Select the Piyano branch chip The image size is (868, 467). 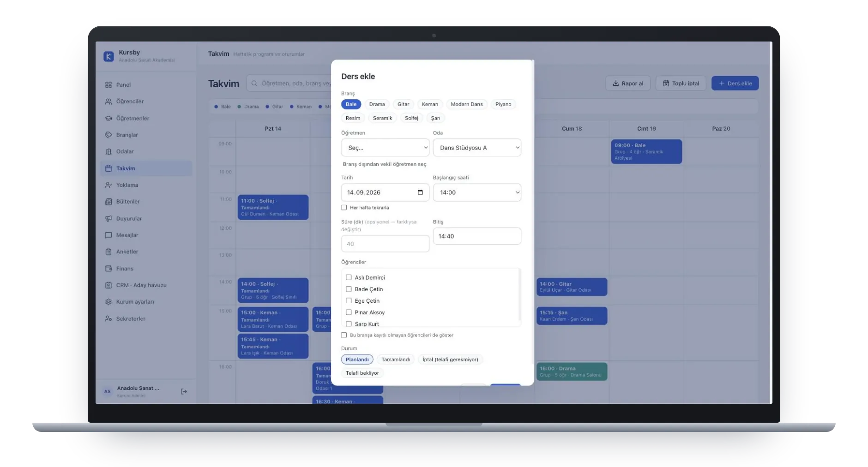click(503, 104)
